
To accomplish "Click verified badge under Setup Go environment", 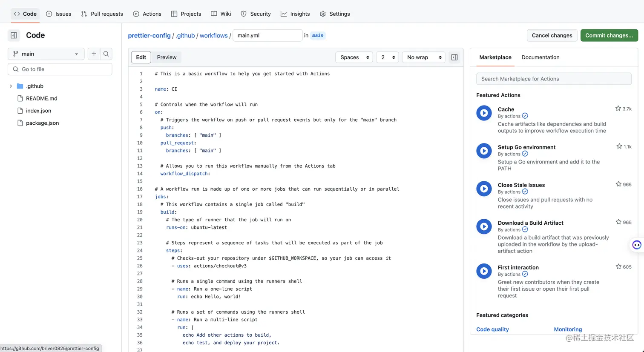I will click(x=525, y=154).
